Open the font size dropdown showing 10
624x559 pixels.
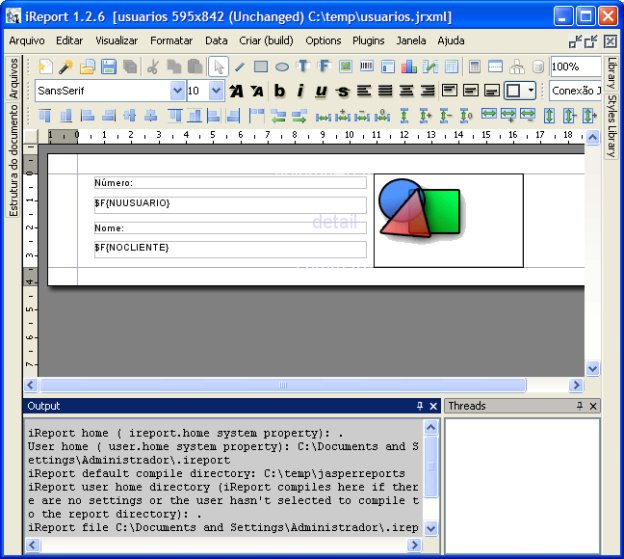(217, 91)
